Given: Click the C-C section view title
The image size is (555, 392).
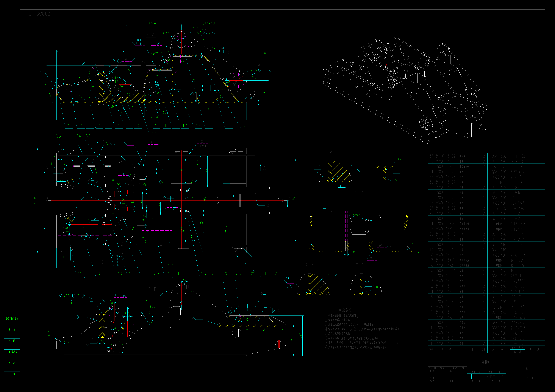Looking at the screenshot, I should (x=359, y=193).
